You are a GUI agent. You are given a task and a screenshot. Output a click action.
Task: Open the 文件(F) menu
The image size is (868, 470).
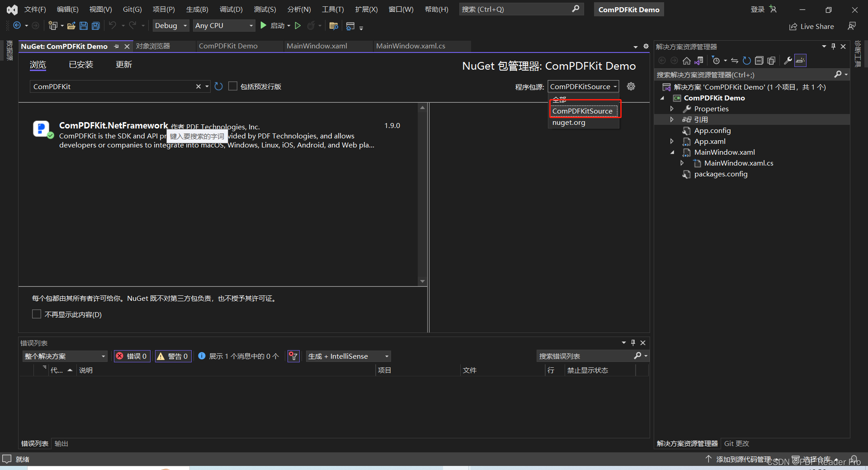point(35,9)
